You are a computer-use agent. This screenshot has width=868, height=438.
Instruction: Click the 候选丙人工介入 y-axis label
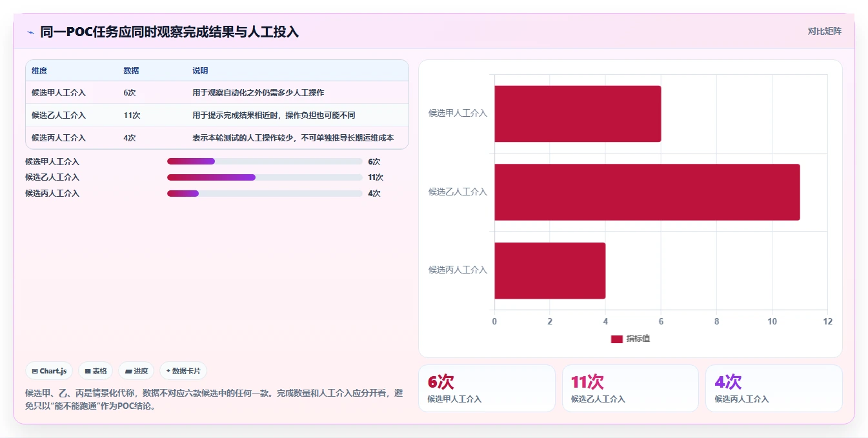[458, 270]
